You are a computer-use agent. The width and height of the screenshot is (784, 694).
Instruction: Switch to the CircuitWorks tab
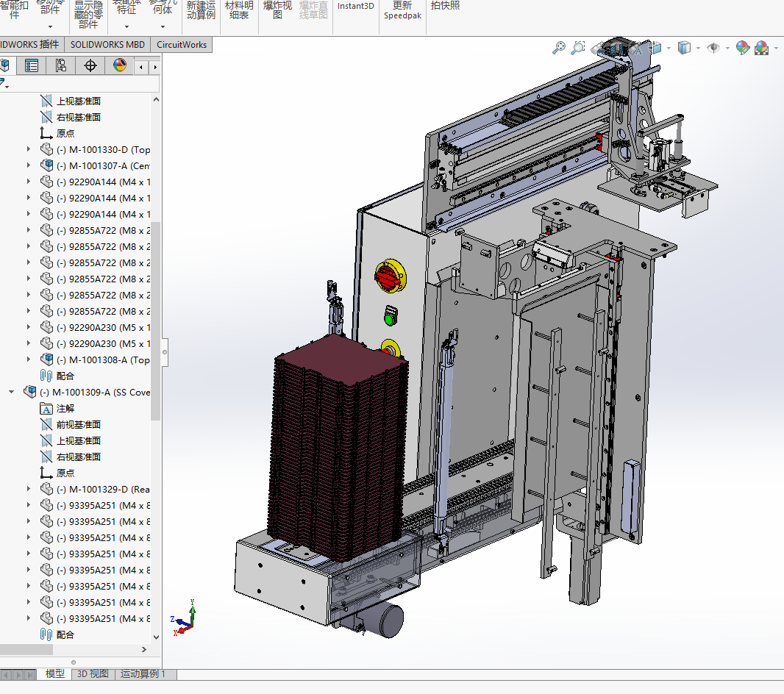[x=182, y=44]
